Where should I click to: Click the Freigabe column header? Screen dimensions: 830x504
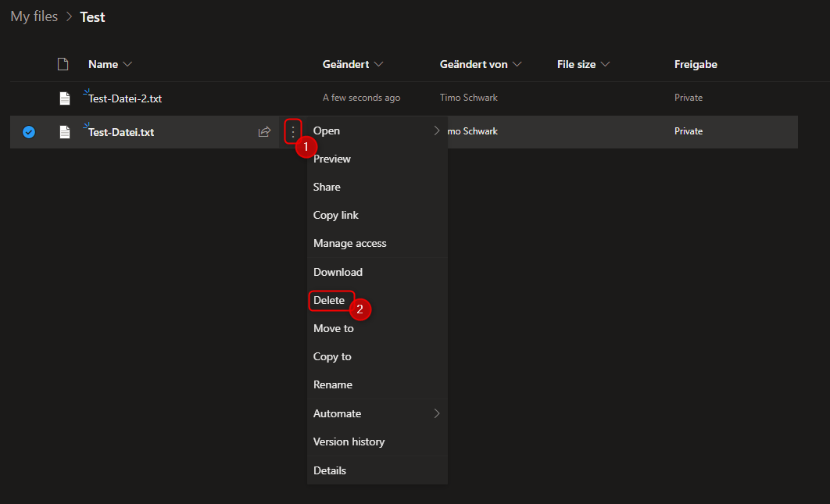pyautogui.click(x=696, y=64)
